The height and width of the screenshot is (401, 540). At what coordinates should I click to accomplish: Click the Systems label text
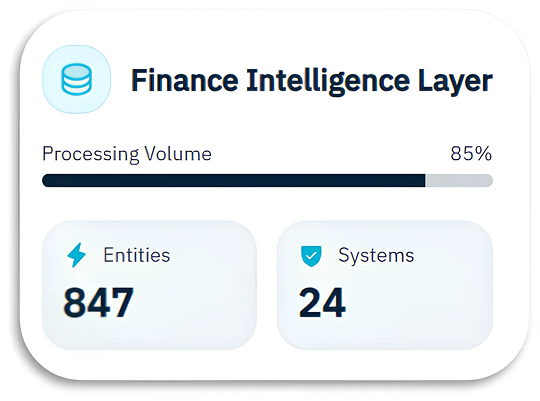(x=376, y=256)
